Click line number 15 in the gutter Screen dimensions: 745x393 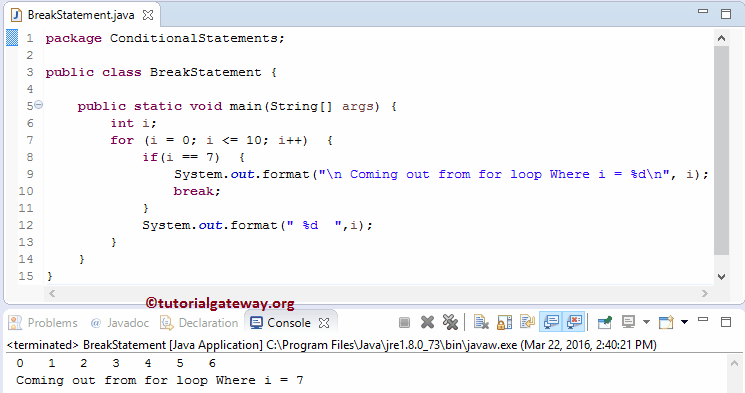pos(26,276)
